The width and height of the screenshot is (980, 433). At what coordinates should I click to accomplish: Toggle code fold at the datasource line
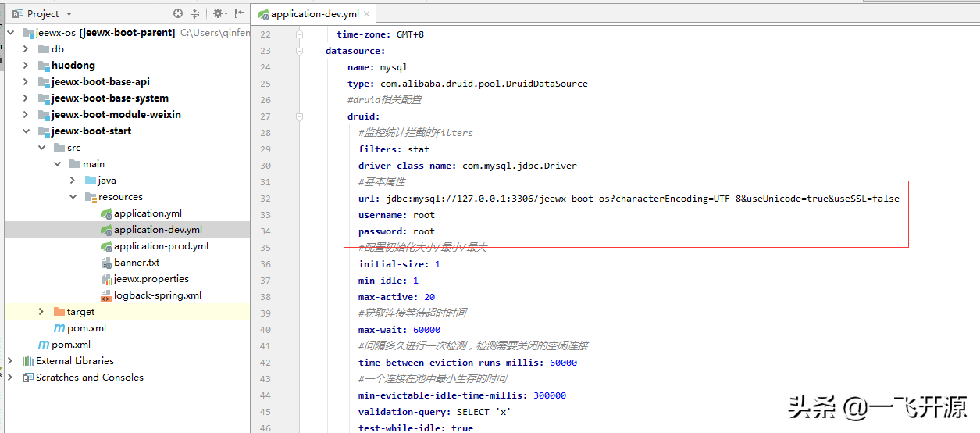pyautogui.click(x=299, y=51)
